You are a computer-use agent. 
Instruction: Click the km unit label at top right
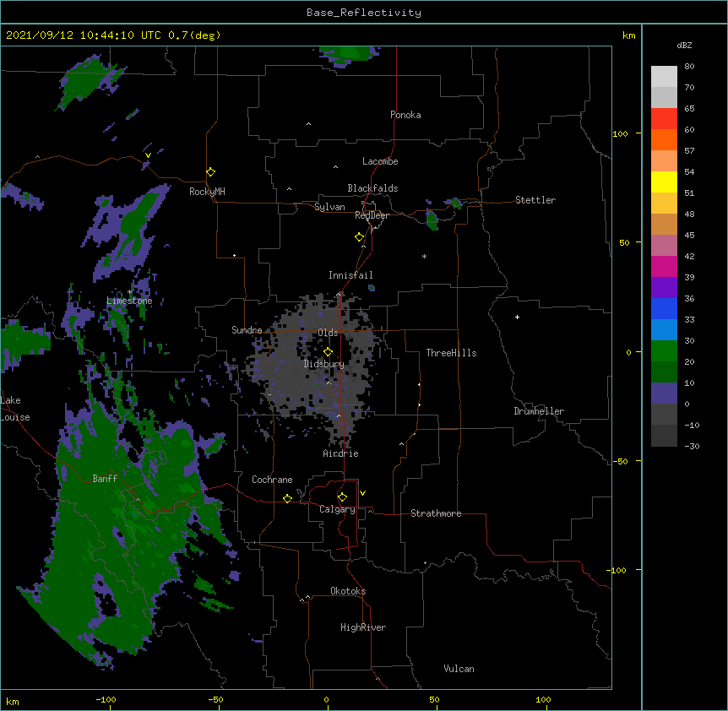(x=628, y=35)
